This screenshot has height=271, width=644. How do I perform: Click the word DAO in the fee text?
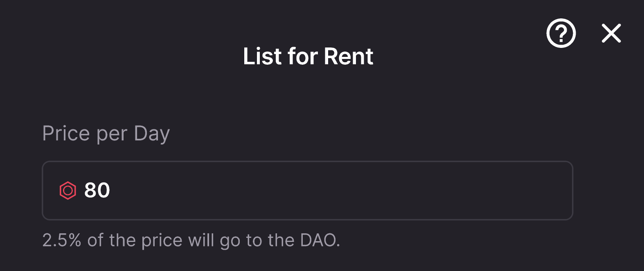coord(318,240)
